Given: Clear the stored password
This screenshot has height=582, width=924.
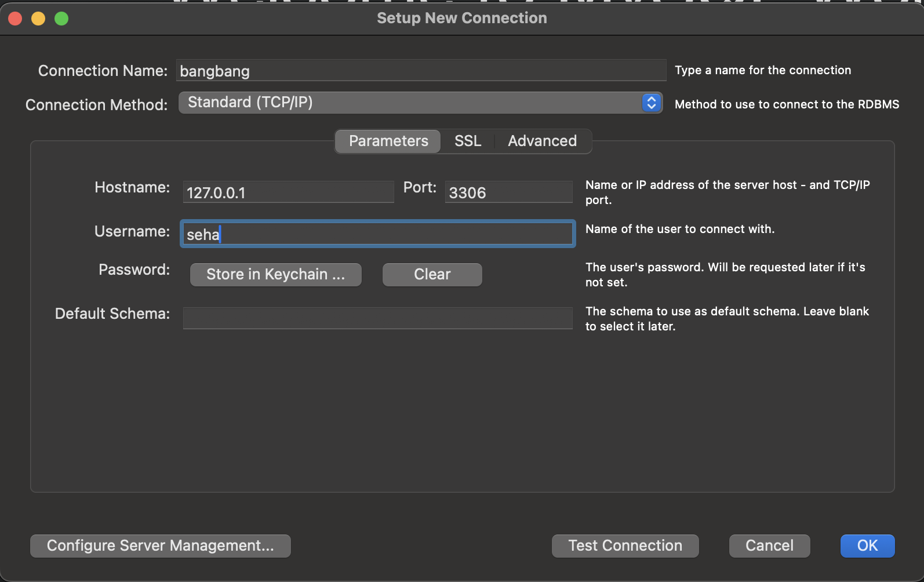Looking at the screenshot, I should tap(432, 274).
